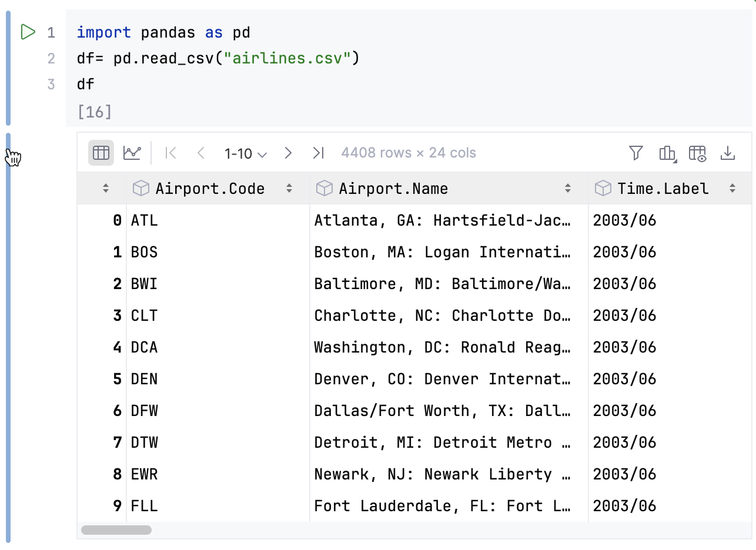This screenshot has width=756, height=550.
Task: Open the filter funnel icon
Action: [x=635, y=153]
